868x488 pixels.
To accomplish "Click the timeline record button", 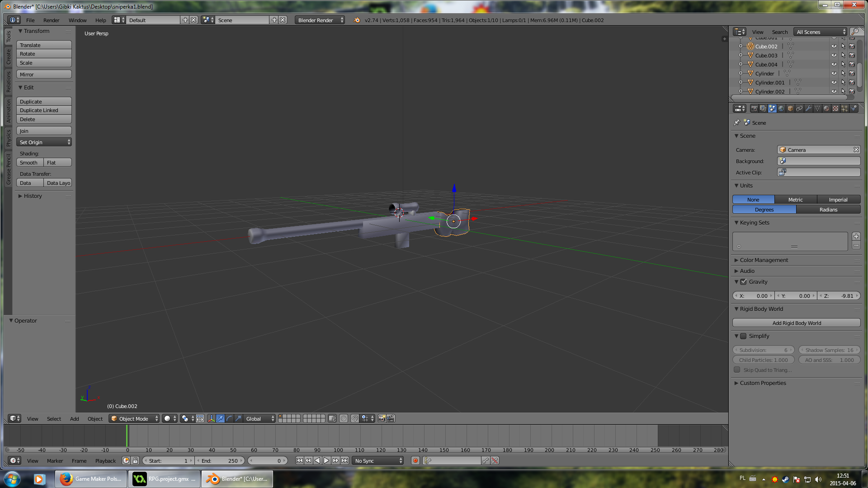I will tap(415, 461).
